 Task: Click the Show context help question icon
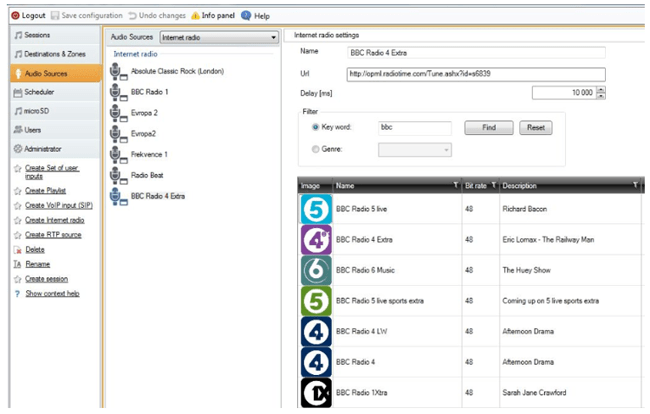17,294
